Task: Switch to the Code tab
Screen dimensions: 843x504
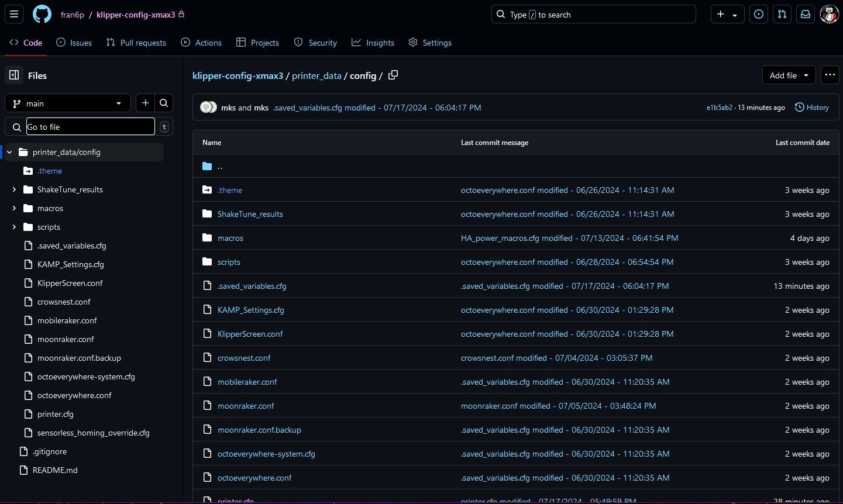Action: point(26,43)
